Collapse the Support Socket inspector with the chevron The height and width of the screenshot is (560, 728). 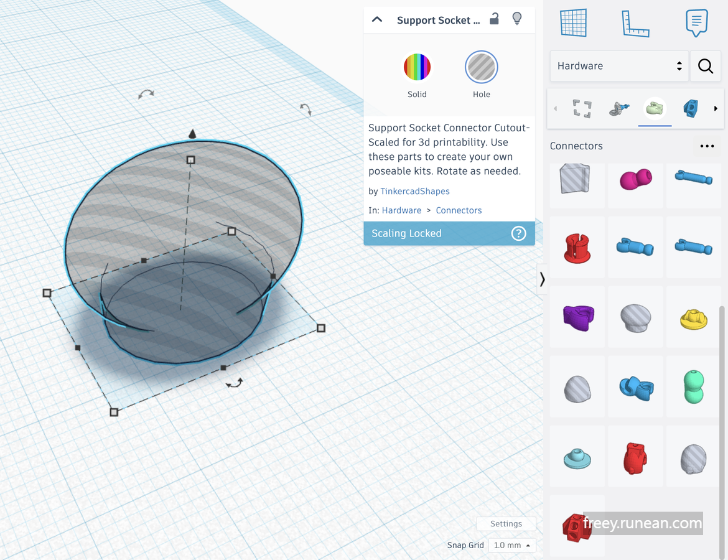[376, 19]
